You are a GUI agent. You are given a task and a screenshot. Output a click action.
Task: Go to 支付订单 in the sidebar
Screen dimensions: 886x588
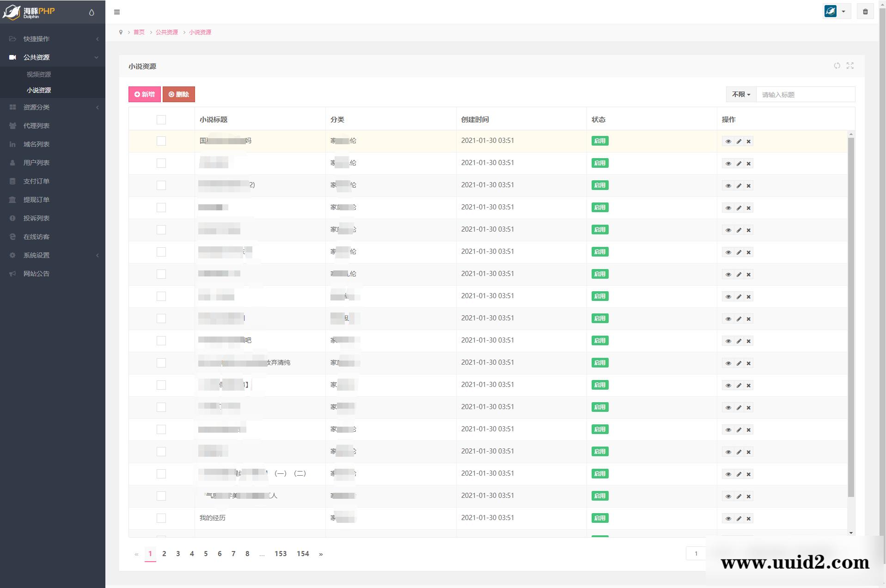pos(37,181)
